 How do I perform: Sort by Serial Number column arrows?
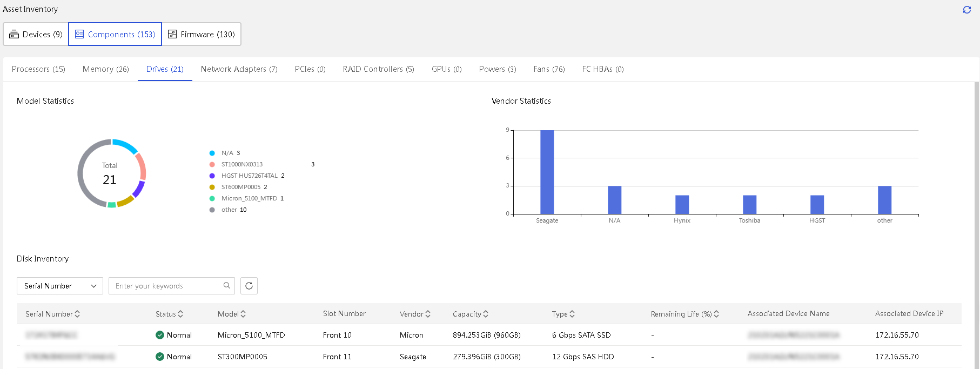click(77, 314)
